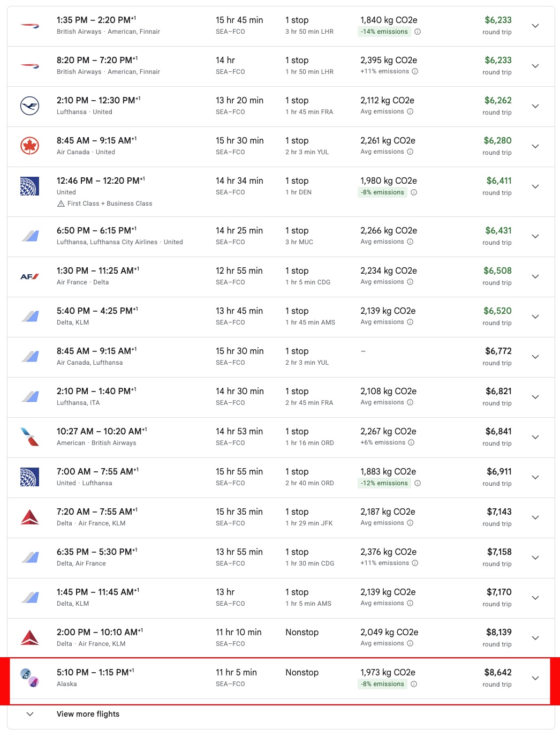Click the 10:27 AM – 10:20 AM departure time
Screen dimensions: 560x737
pos(102,431)
